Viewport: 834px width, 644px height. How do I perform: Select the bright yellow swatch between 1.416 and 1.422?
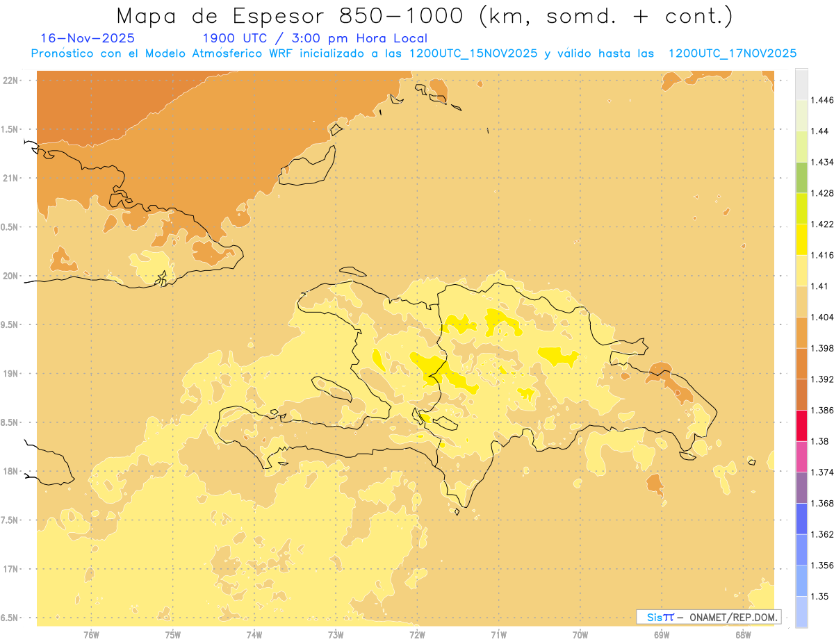(801, 240)
